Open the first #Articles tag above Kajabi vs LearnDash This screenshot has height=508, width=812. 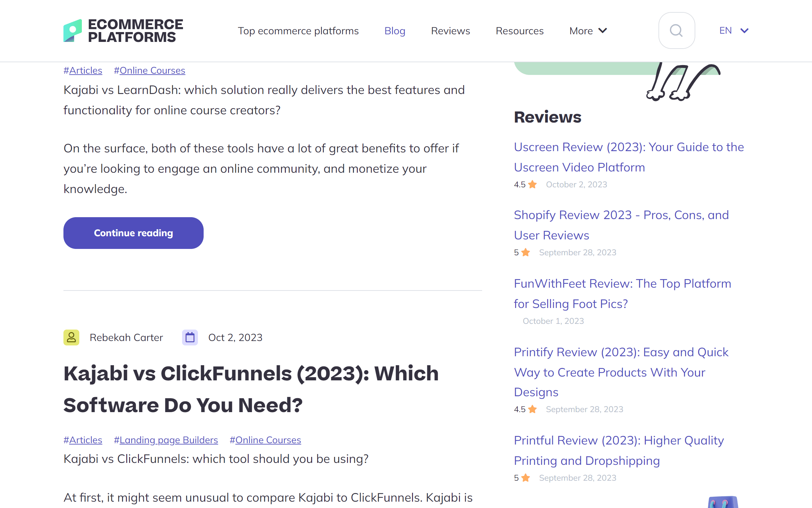pyautogui.click(x=83, y=70)
